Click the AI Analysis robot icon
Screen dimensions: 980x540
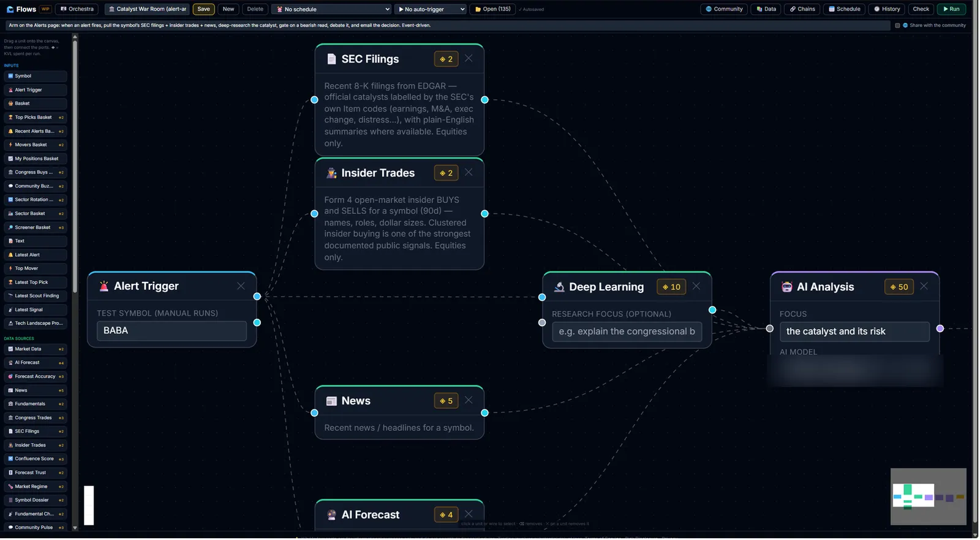(787, 287)
